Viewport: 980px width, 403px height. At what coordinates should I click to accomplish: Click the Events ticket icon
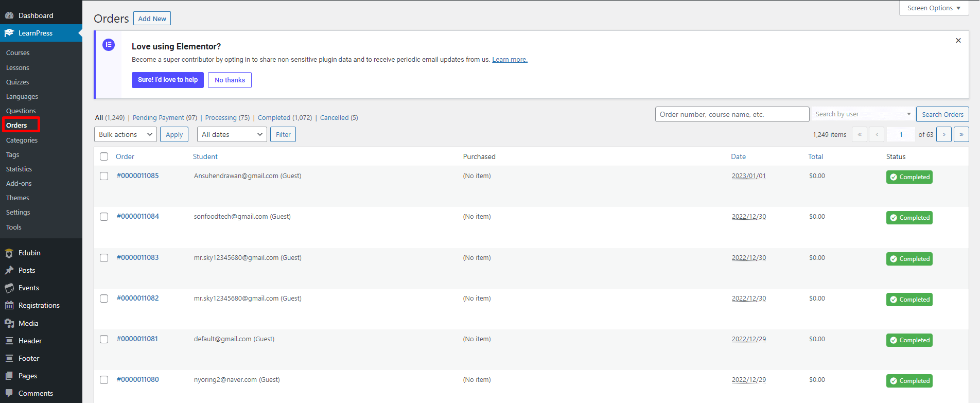(9, 288)
